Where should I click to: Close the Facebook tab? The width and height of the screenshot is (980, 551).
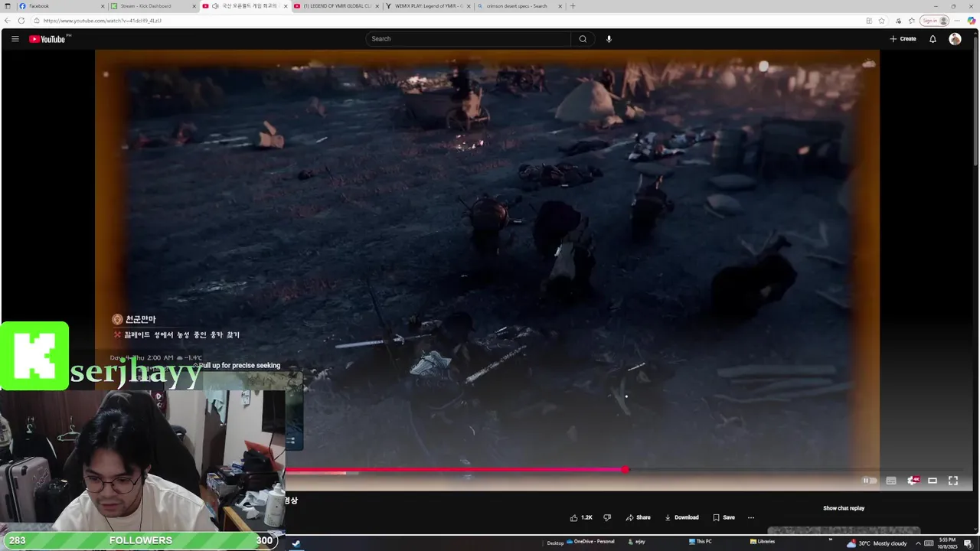click(103, 6)
